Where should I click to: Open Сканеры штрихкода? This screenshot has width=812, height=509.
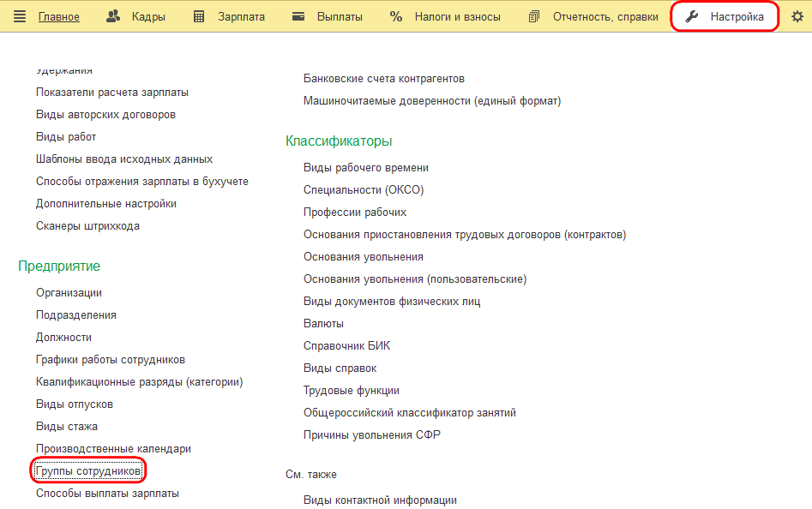coord(88,226)
